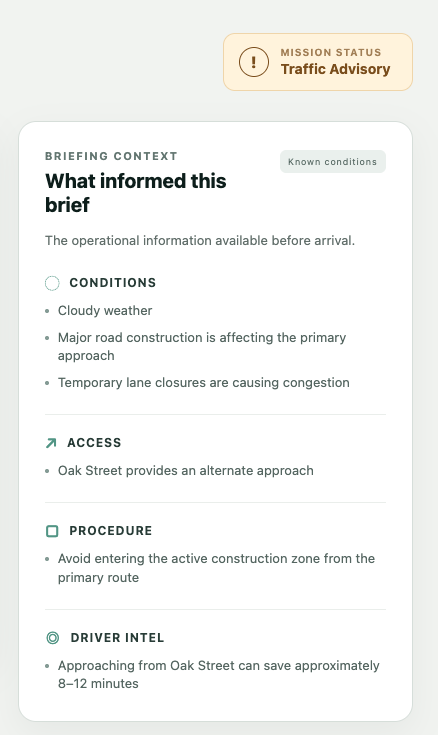Click the temporary lane closures item
This screenshot has width=438, height=735.
pyautogui.click(x=204, y=382)
